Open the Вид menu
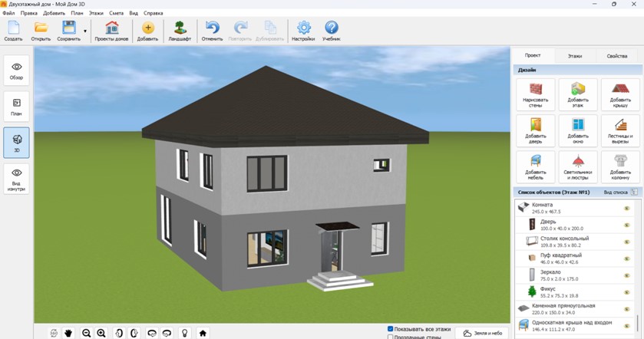Screen dimensions: 644x339 tap(134, 13)
